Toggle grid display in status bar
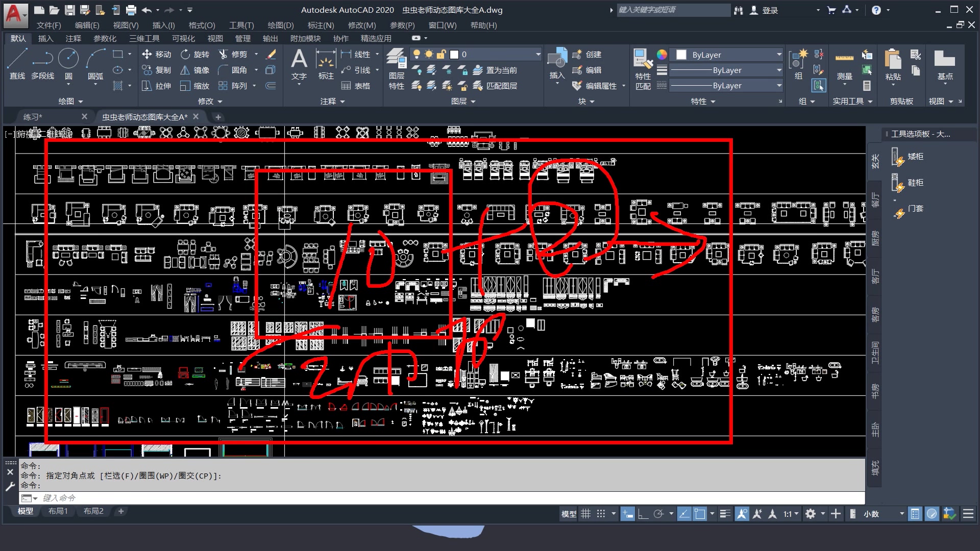Screen dimensions: 980x551 point(585,514)
